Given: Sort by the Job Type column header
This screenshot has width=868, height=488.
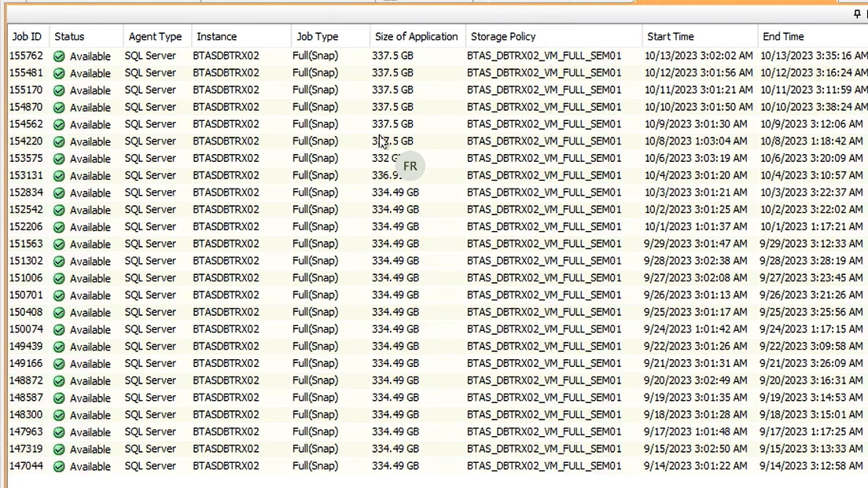Looking at the screenshot, I should click(330, 36).
